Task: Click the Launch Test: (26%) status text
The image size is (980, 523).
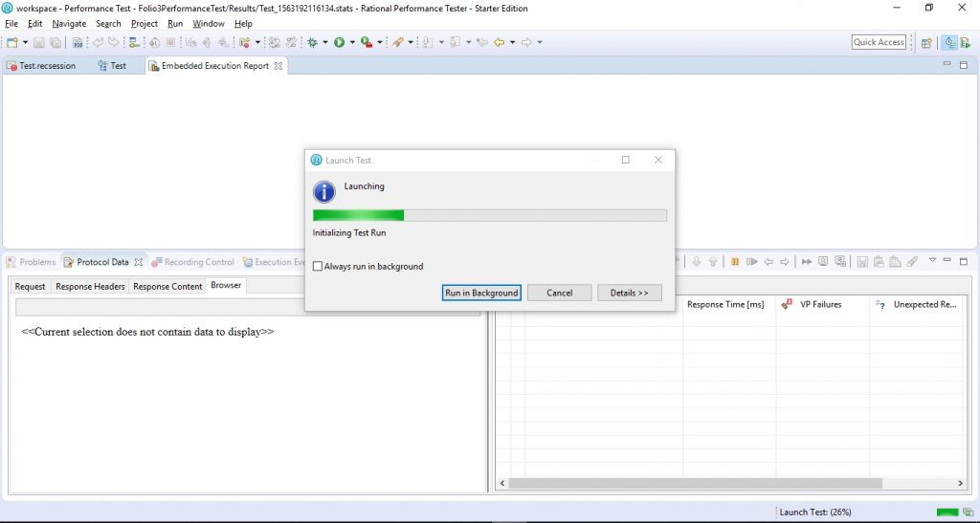Action: 815,512
